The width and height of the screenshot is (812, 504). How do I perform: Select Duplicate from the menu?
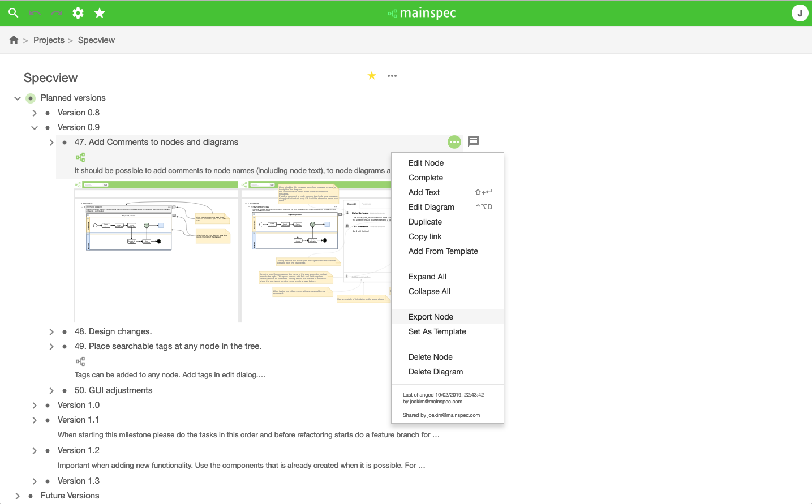pyautogui.click(x=448, y=222)
